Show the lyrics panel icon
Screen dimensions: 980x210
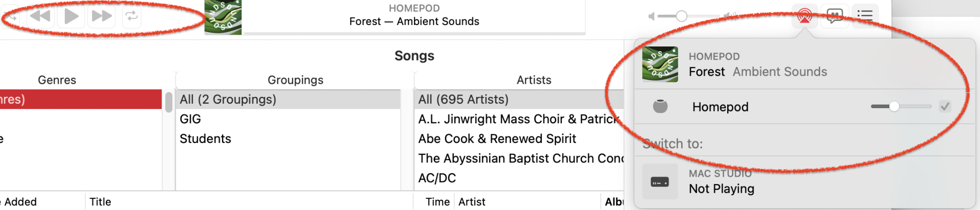[x=834, y=16]
